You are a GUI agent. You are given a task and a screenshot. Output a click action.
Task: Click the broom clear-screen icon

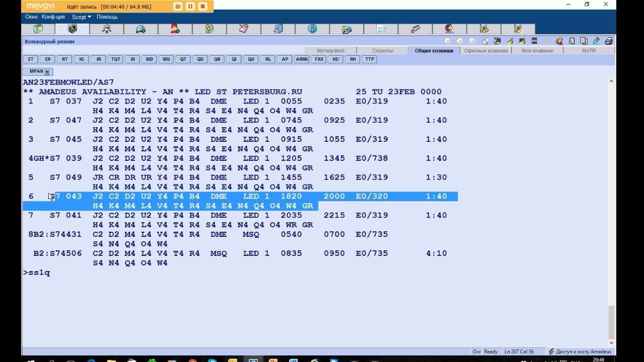click(x=510, y=41)
